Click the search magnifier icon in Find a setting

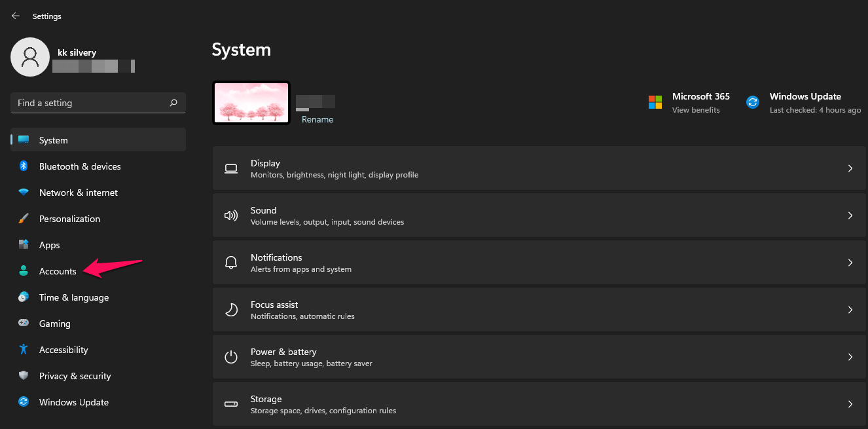point(173,103)
